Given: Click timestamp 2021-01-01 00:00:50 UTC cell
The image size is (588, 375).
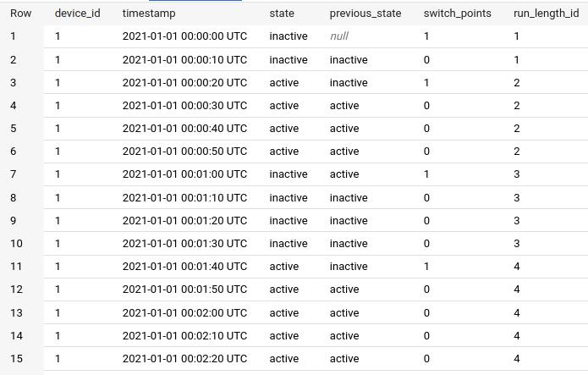Looking at the screenshot, I should (184, 152).
